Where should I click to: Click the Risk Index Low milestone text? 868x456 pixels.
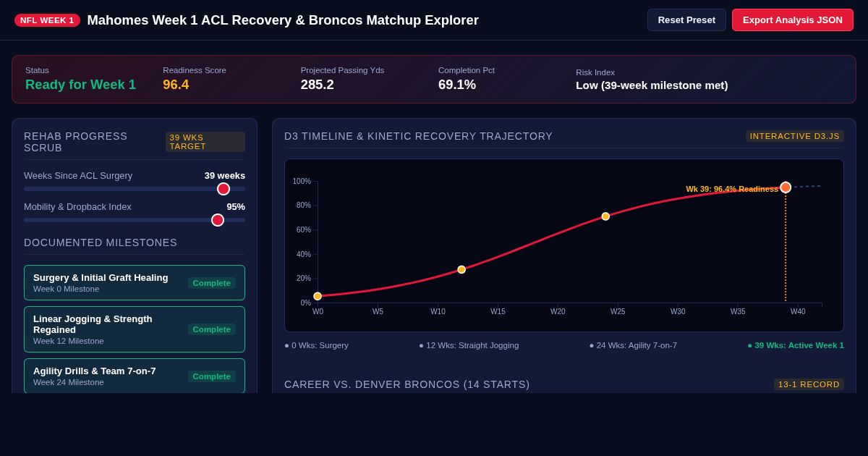tap(652, 85)
